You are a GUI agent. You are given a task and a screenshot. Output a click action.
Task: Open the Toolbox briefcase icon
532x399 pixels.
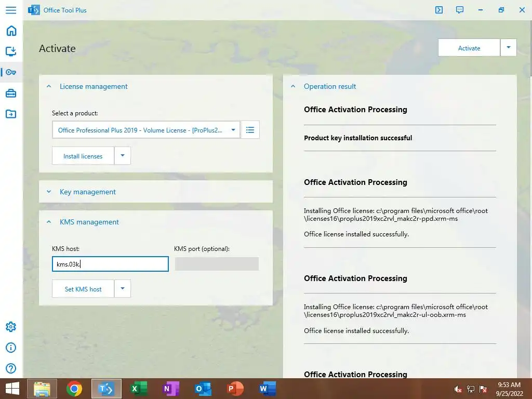[11, 93]
